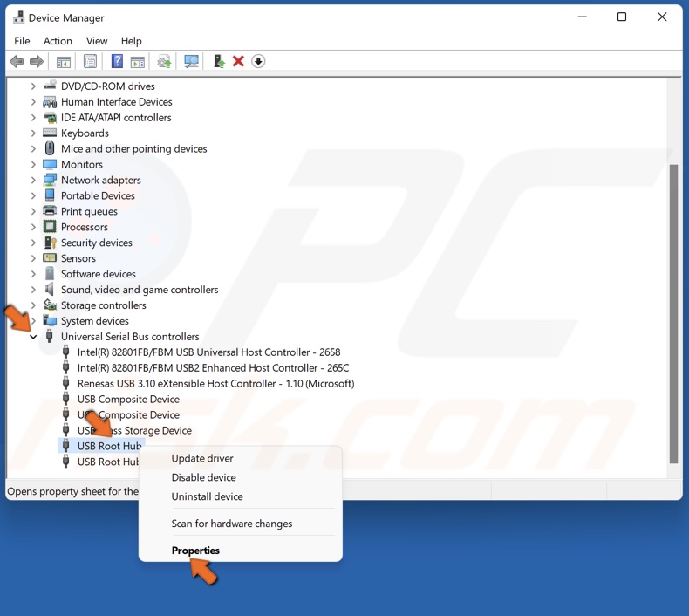Click the DVD/CD-ROM drives icon
Image resolution: width=689 pixels, height=616 pixels.
coord(50,85)
